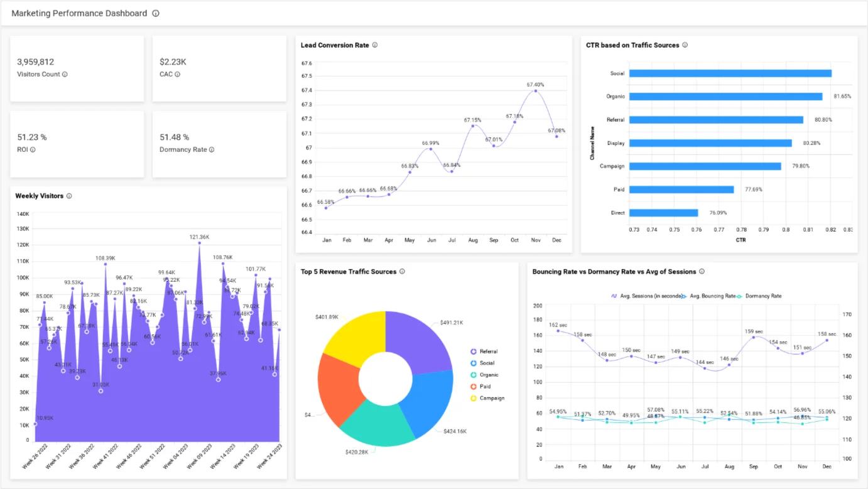Click the $420.28K pie label

click(x=357, y=452)
